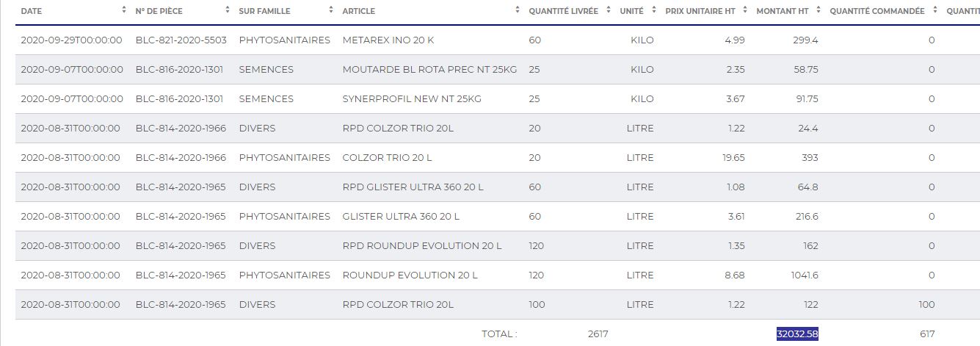The image size is (980, 346).
Task: Click the SYNERPROFIL NEW NT 25KG article
Action: point(412,99)
